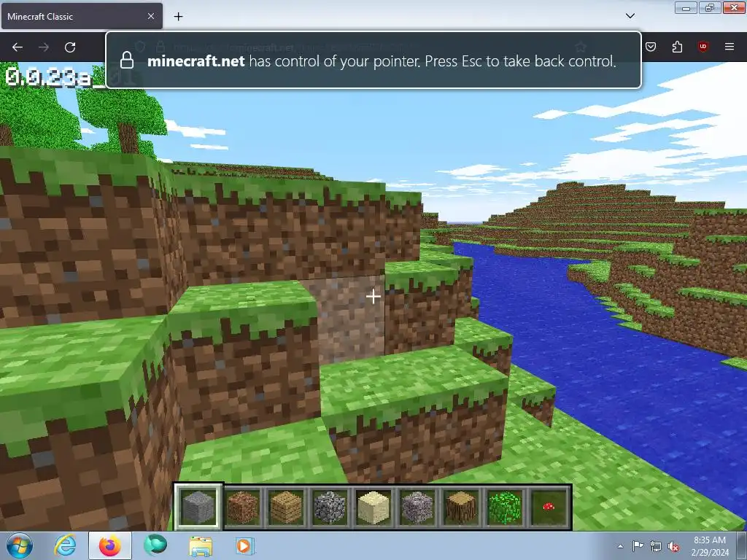Minimize the Firefox window
747x560 pixels.
686,8
